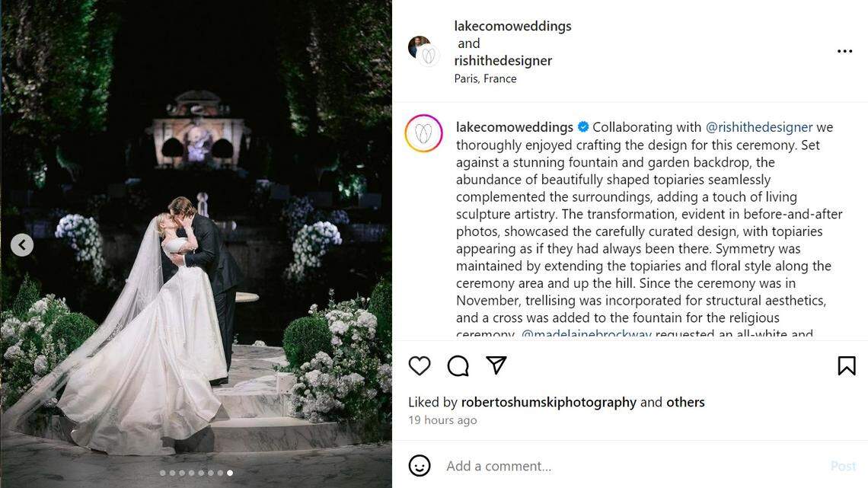Viewport: 868px width, 488px height.
Task: Open lakecomoweddings' profile avatar in the caption
Action: click(424, 132)
